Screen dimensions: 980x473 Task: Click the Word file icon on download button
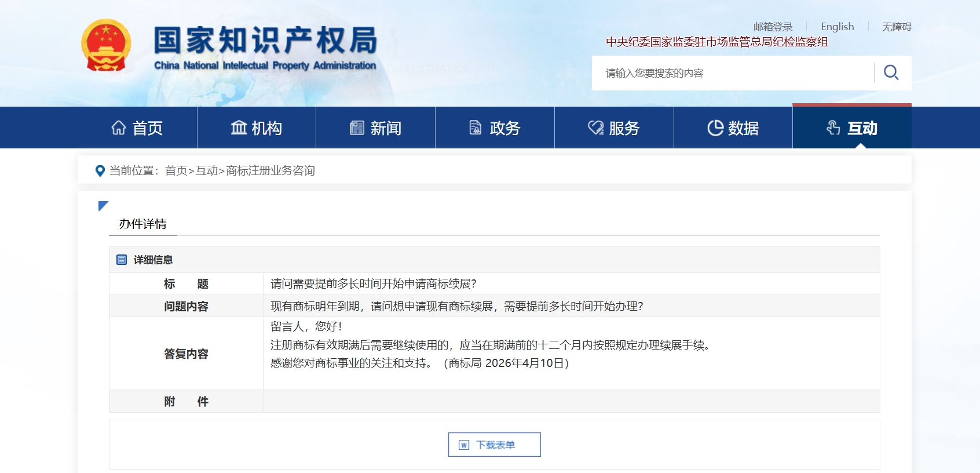click(x=464, y=445)
